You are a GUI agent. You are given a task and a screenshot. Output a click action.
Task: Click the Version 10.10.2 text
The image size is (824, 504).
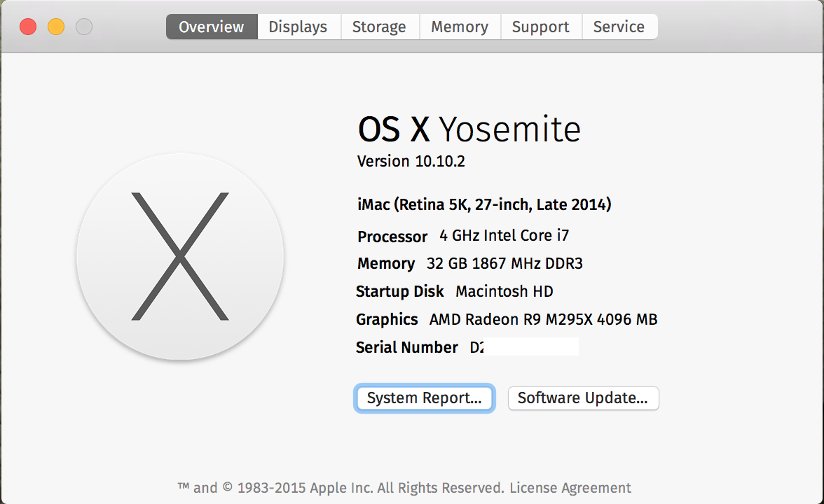tap(411, 162)
